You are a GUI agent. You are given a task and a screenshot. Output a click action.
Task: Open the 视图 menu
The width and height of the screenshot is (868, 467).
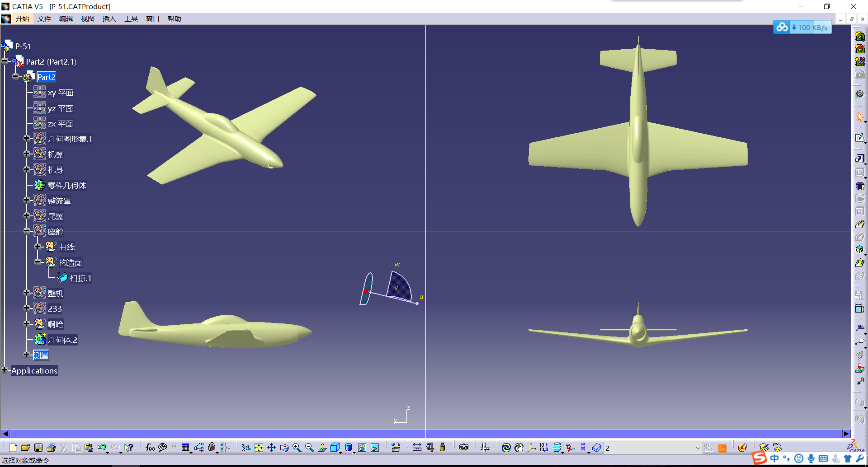(x=88, y=19)
